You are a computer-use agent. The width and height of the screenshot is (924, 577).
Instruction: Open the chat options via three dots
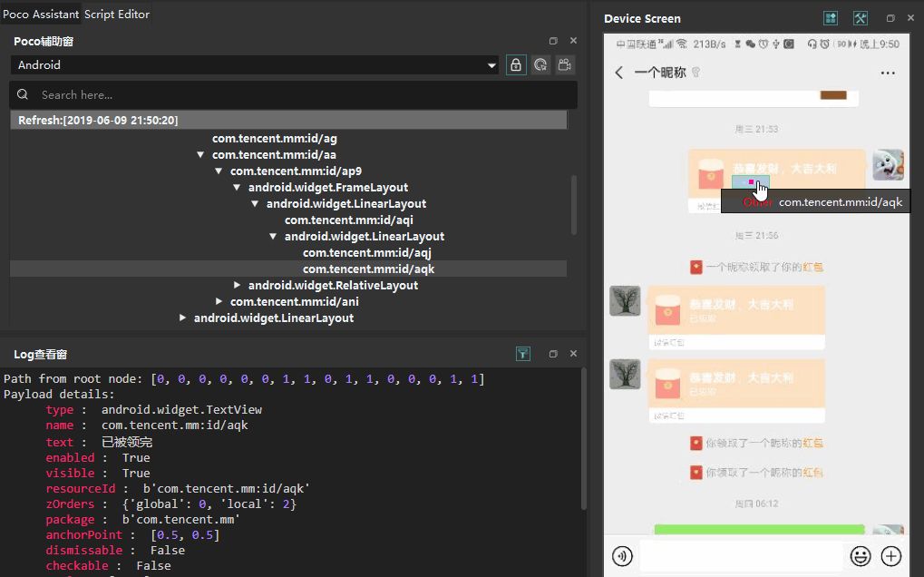tap(888, 73)
